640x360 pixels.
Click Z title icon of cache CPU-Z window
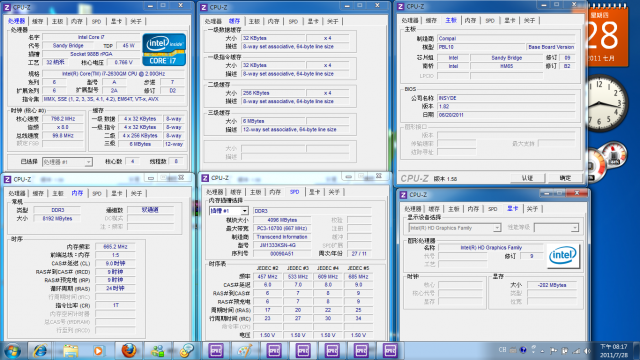204,7
